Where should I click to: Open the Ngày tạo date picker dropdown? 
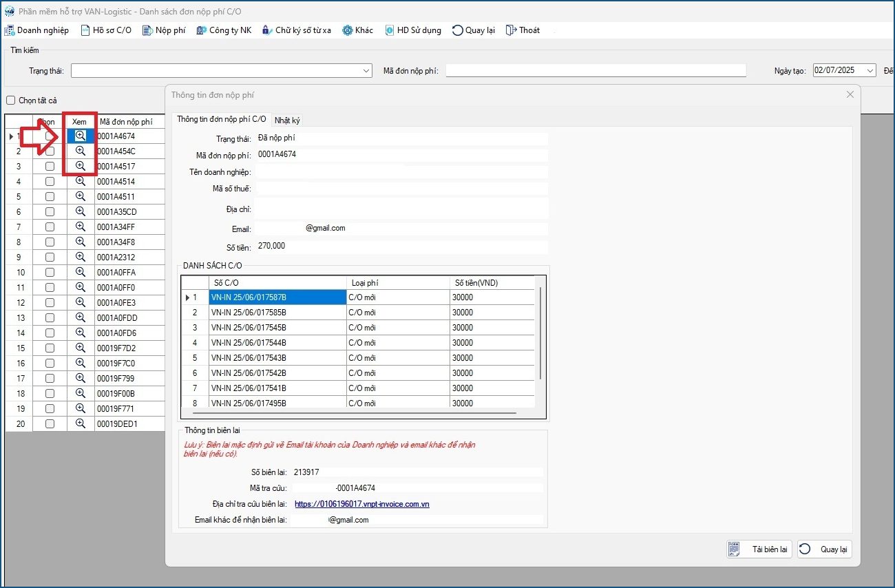coord(870,70)
